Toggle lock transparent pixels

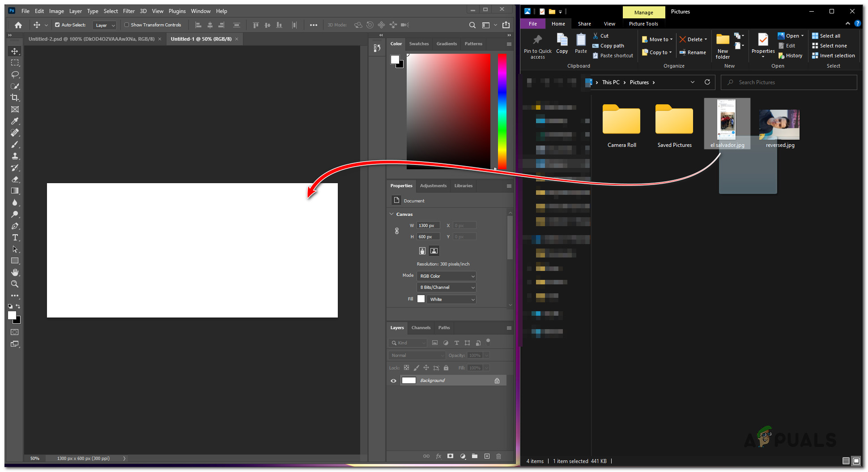406,368
